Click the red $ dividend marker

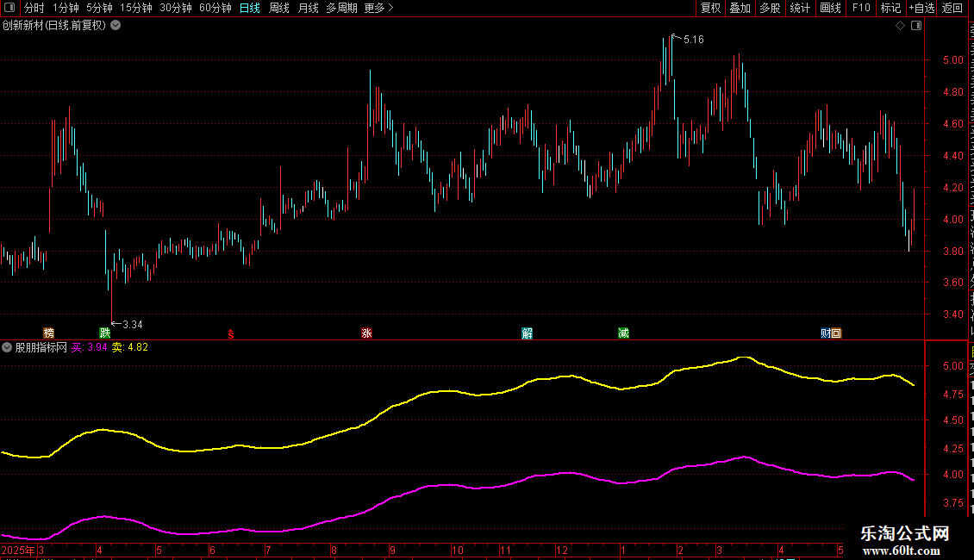pyautogui.click(x=230, y=334)
